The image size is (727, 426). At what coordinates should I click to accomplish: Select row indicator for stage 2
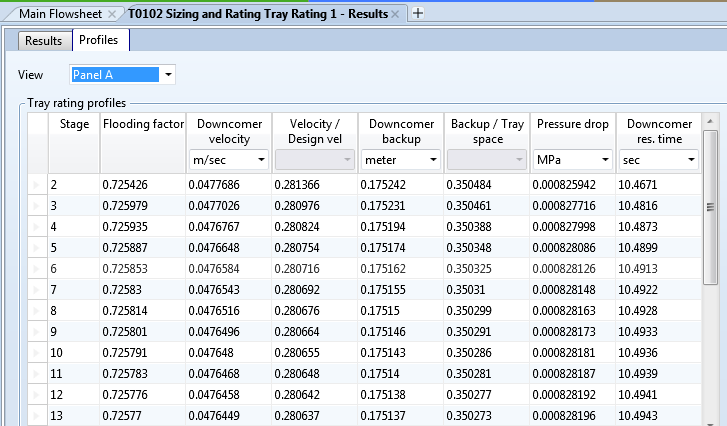point(38,185)
